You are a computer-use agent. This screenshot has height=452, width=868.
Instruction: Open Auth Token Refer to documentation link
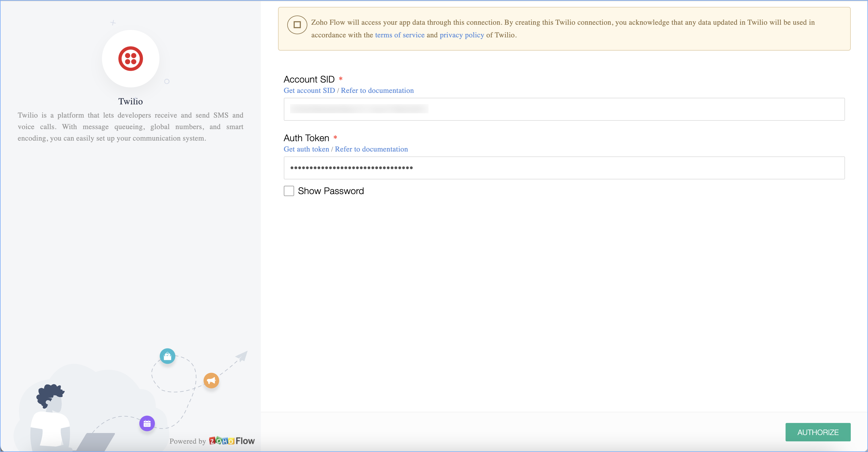(x=371, y=149)
